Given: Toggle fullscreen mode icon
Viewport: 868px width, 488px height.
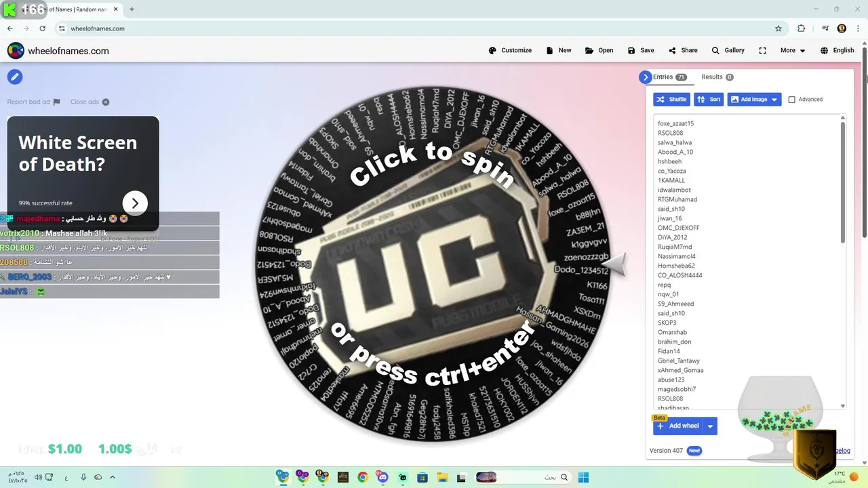Looking at the screenshot, I should 762,50.
